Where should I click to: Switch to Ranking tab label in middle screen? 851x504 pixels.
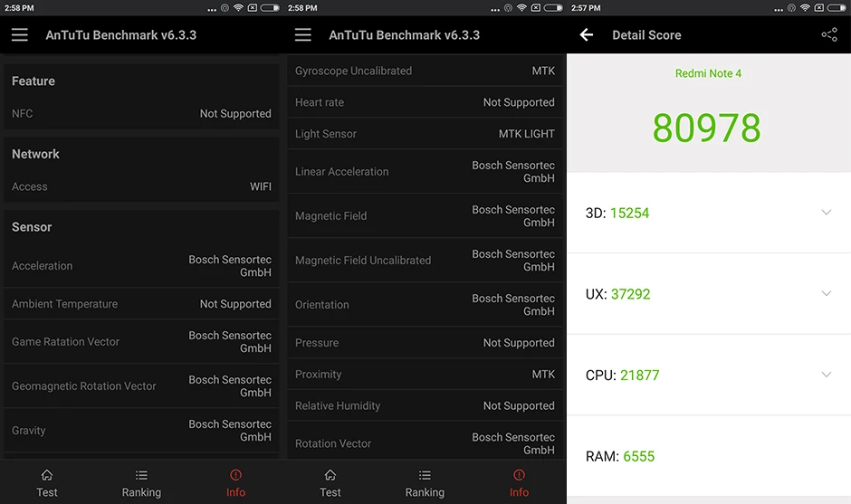(425, 492)
